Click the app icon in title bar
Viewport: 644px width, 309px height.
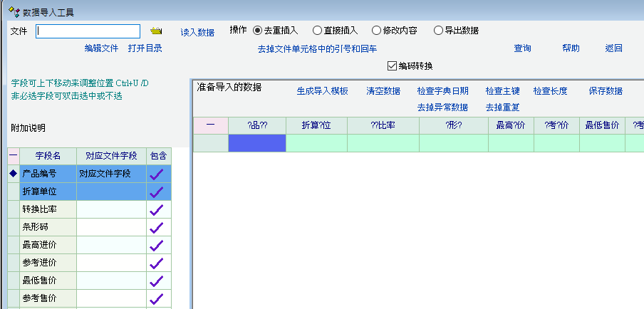tap(13, 12)
